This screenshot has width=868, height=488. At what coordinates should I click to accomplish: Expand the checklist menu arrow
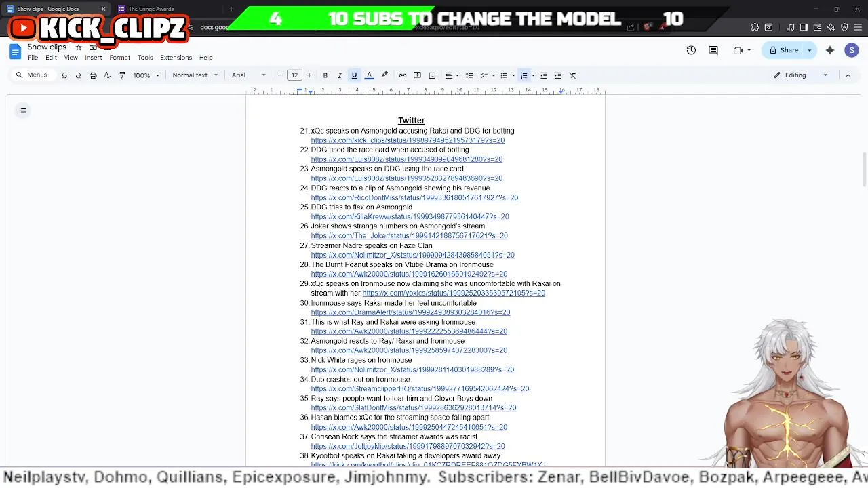[x=492, y=75]
